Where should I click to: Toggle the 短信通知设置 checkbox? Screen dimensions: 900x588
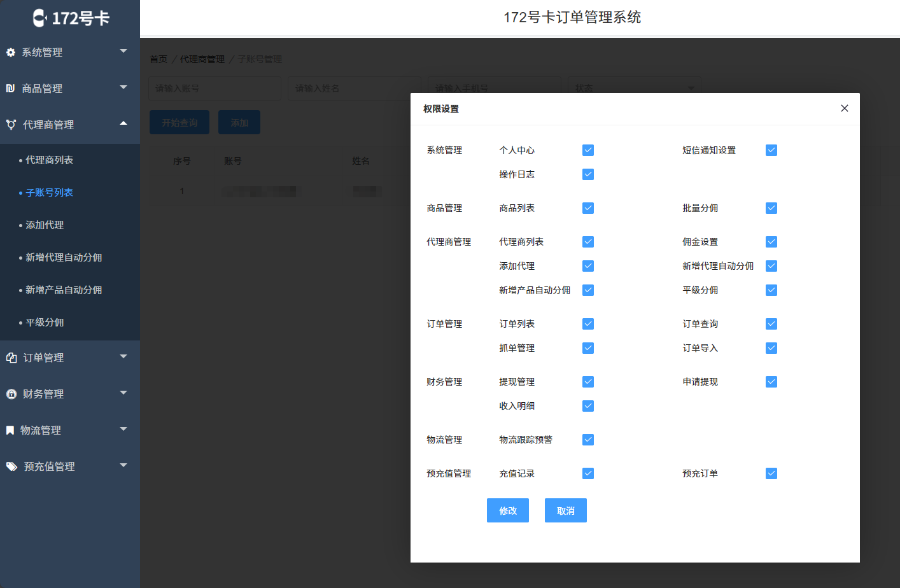[x=771, y=150]
